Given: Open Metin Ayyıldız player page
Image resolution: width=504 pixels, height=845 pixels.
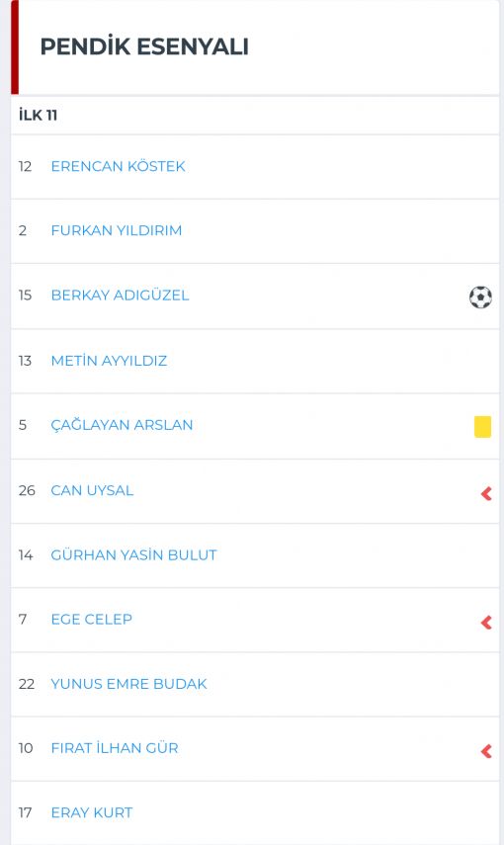Looking at the screenshot, I should pyautogui.click(x=109, y=361).
